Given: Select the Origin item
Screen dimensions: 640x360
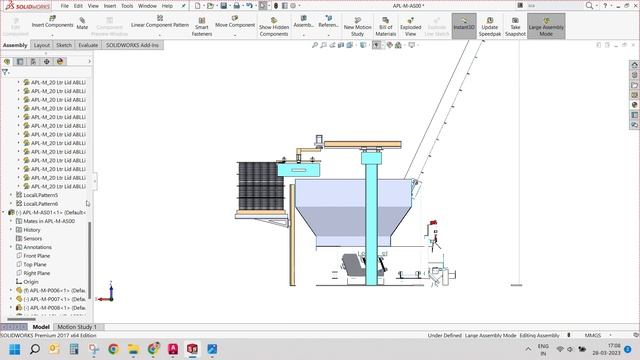Looking at the screenshot, I should tap(27, 282).
